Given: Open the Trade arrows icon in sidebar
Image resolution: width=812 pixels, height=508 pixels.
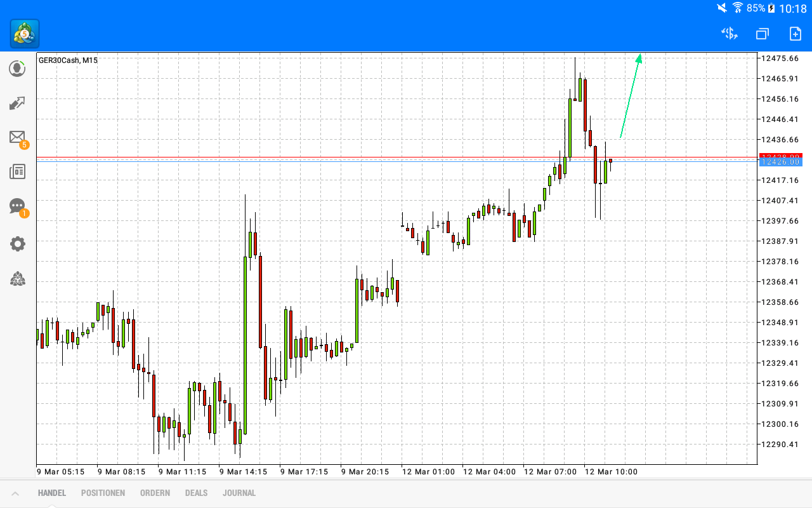Looking at the screenshot, I should click(17, 103).
